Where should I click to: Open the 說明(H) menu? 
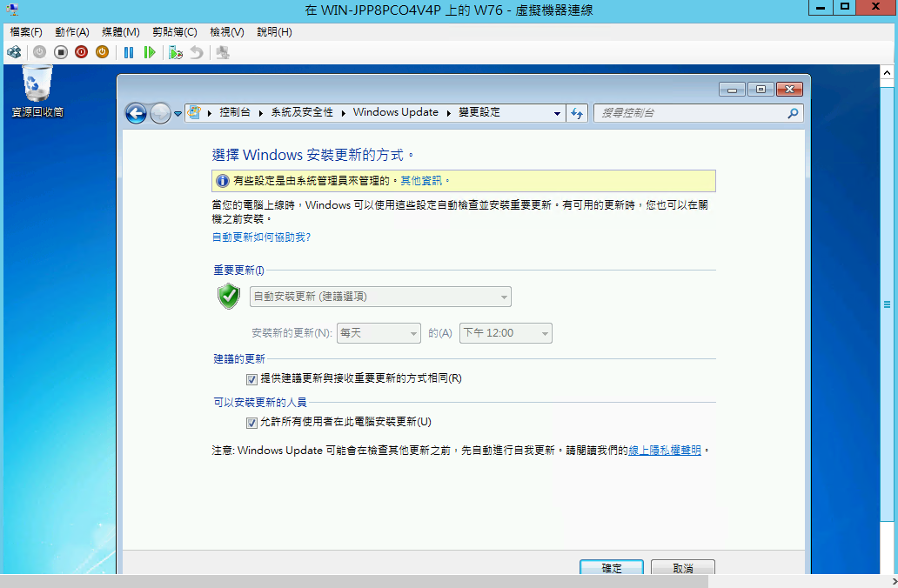[x=274, y=32]
